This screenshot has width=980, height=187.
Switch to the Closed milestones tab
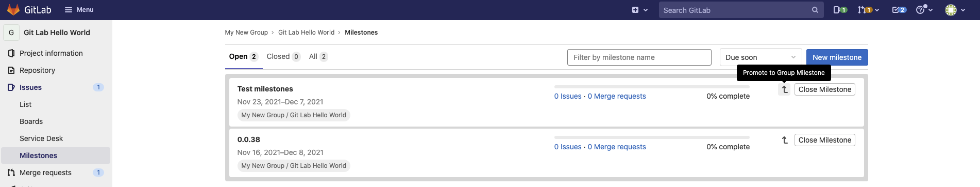(283, 57)
